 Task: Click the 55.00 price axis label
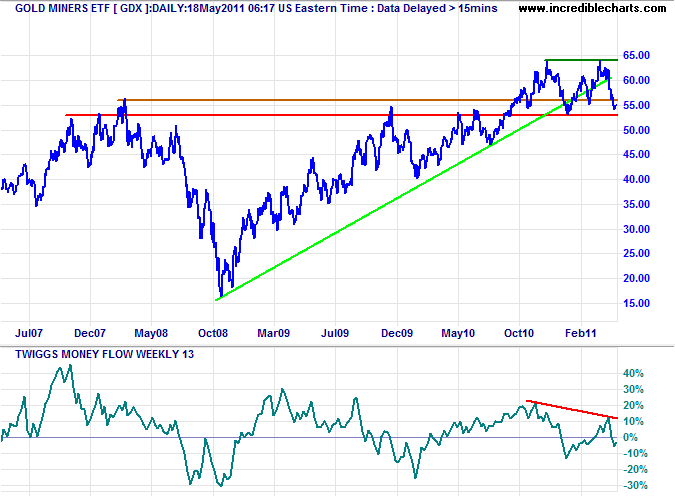636,105
